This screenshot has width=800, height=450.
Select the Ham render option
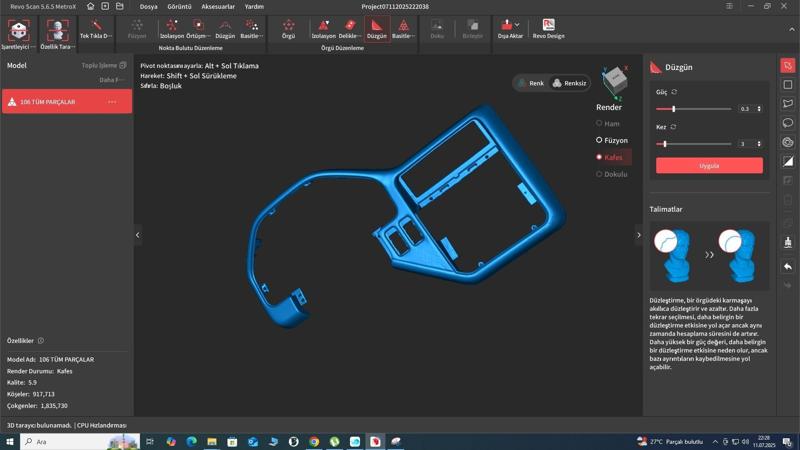point(608,123)
